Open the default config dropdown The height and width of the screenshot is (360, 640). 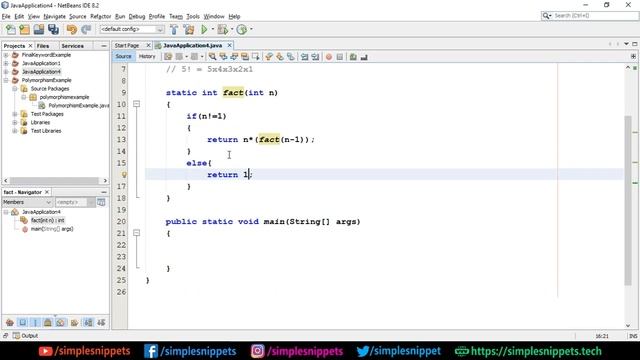pyautogui.click(x=132, y=29)
